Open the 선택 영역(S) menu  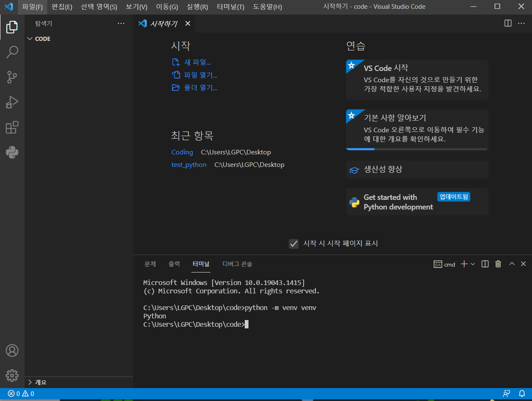(99, 7)
